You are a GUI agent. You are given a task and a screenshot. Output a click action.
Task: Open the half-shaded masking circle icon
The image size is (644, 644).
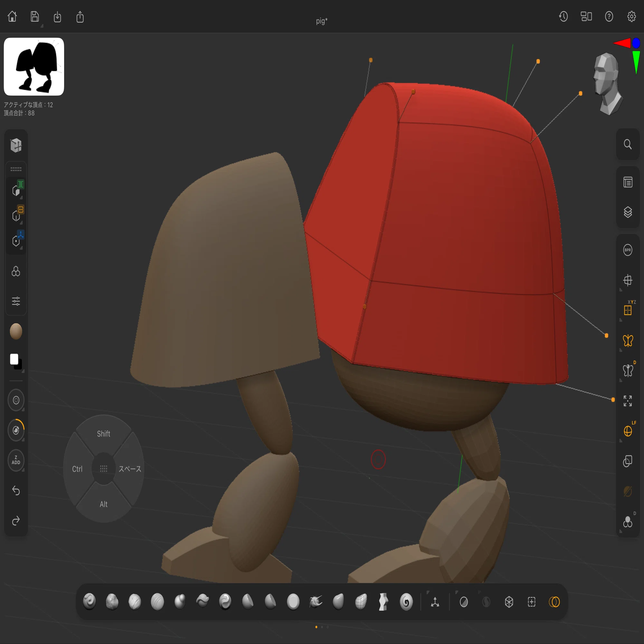coord(464,602)
